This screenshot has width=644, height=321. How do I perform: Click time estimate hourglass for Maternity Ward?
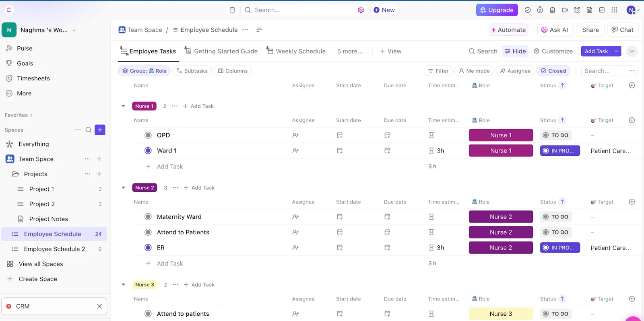tap(431, 217)
